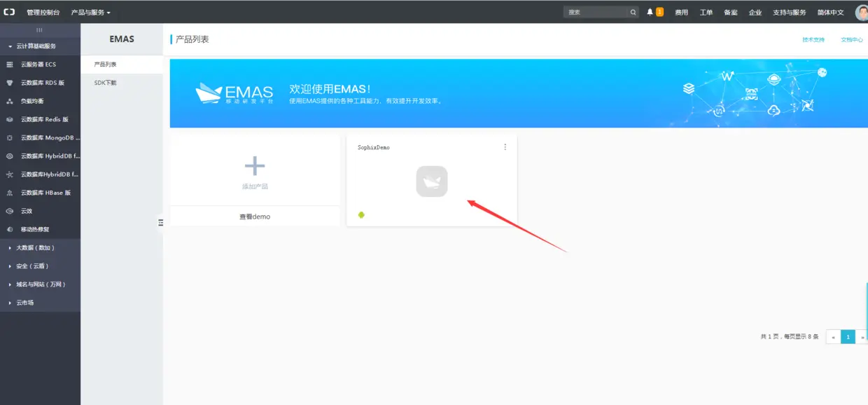Click the 移动热修复 sidebar label
The image size is (868, 405).
[x=35, y=229]
